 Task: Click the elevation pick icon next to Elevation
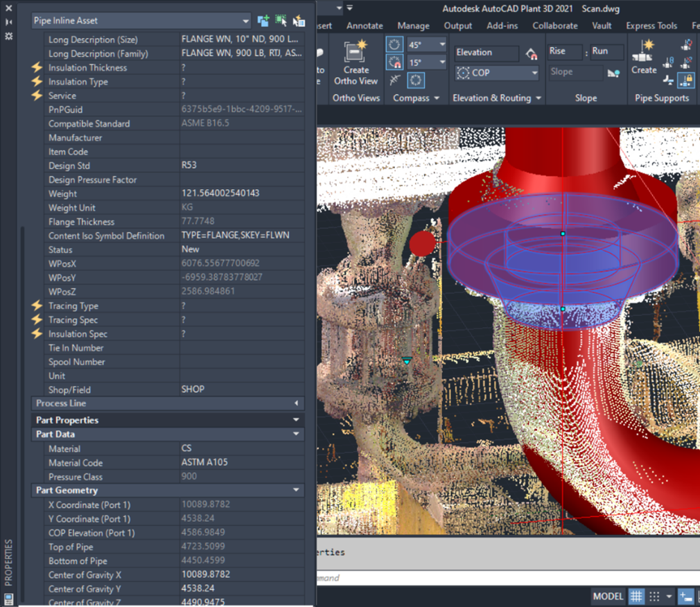(x=532, y=53)
